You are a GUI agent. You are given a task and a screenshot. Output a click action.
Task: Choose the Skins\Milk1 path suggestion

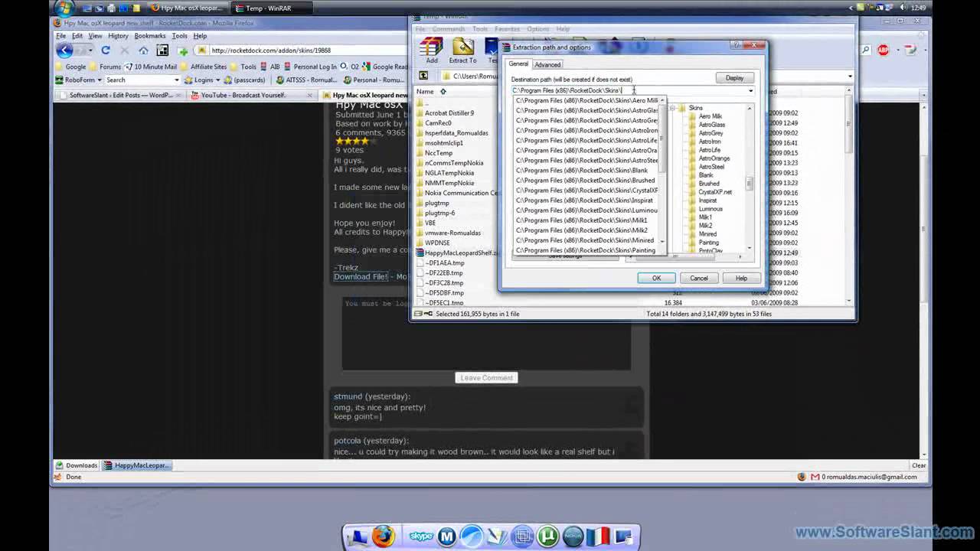pos(586,220)
